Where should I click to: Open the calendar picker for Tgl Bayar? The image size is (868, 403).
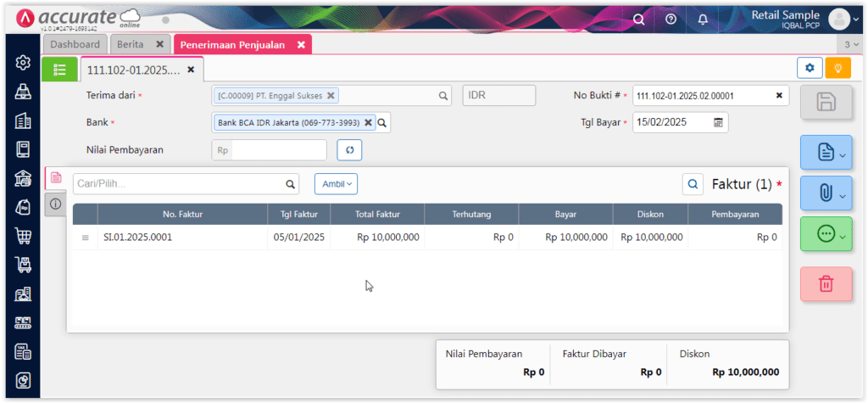[718, 122]
